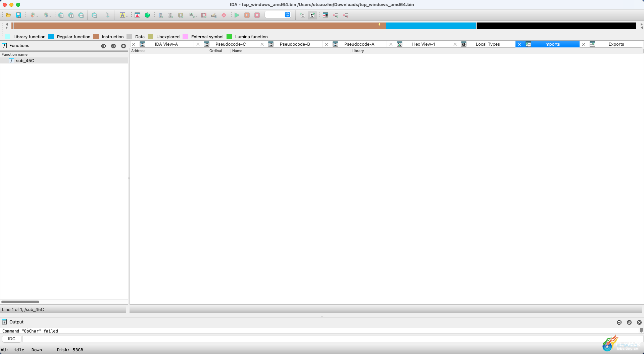Start the debugger with green play button
The width and height of the screenshot is (644, 354).
pos(237,15)
